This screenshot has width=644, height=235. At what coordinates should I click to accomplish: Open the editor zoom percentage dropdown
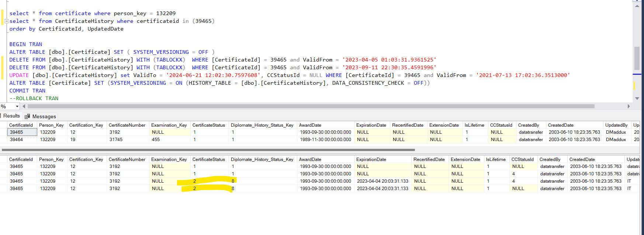click(17, 106)
